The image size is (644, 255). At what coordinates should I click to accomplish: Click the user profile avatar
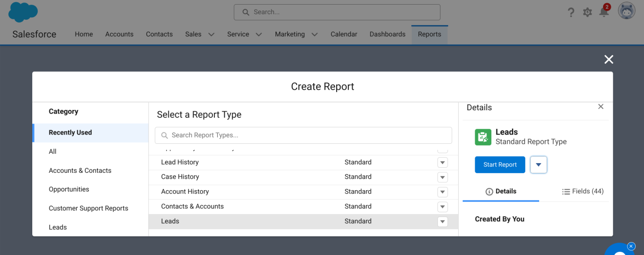[x=626, y=11]
